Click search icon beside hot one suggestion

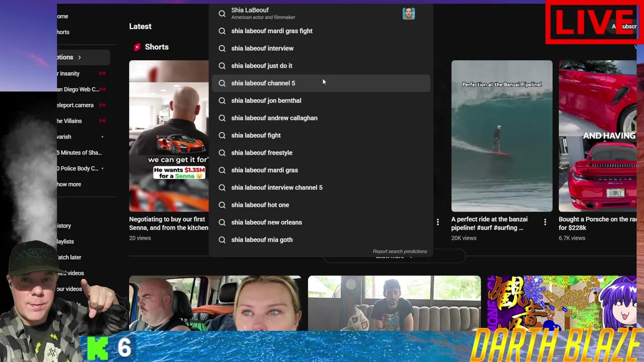click(x=222, y=205)
